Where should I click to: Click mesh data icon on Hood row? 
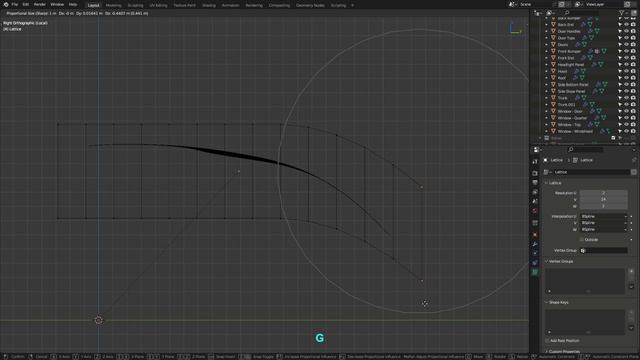click(x=583, y=71)
